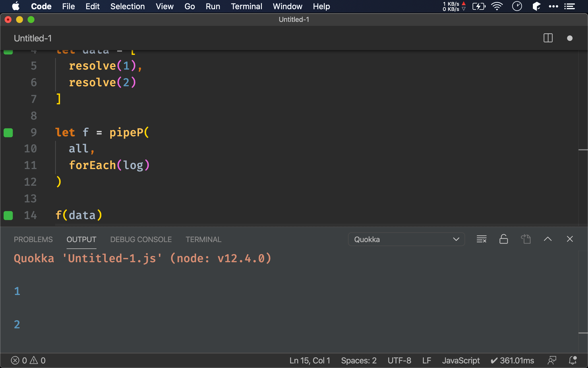Click Ln 15, Col 1 cursor position
The width and height of the screenshot is (588, 368).
[x=310, y=361]
